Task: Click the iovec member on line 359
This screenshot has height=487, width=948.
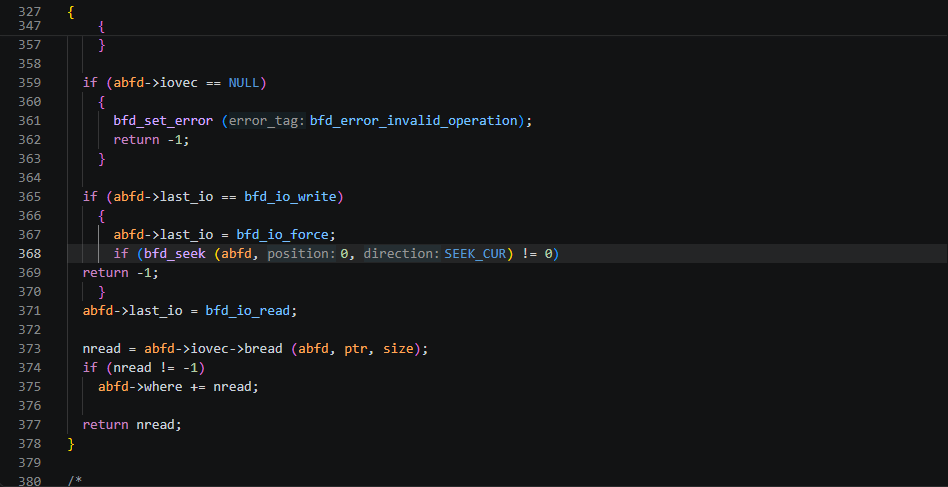Action: [178, 83]
